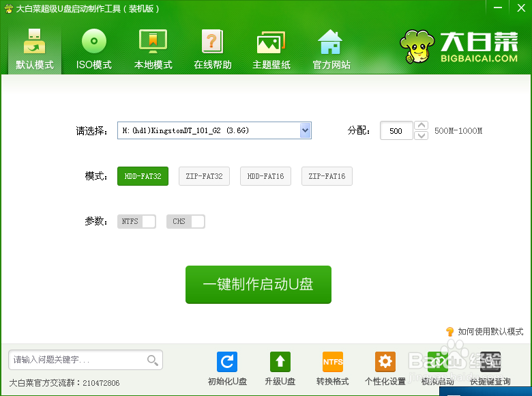Viewport: 532px width, 396px height.
Task: Click title bar cabbage app icon
Action: click(x=8, y=9)
